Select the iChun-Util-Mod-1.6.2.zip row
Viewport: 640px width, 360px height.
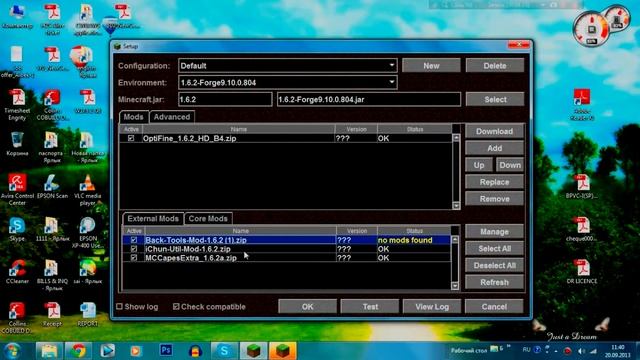[287, 249]
